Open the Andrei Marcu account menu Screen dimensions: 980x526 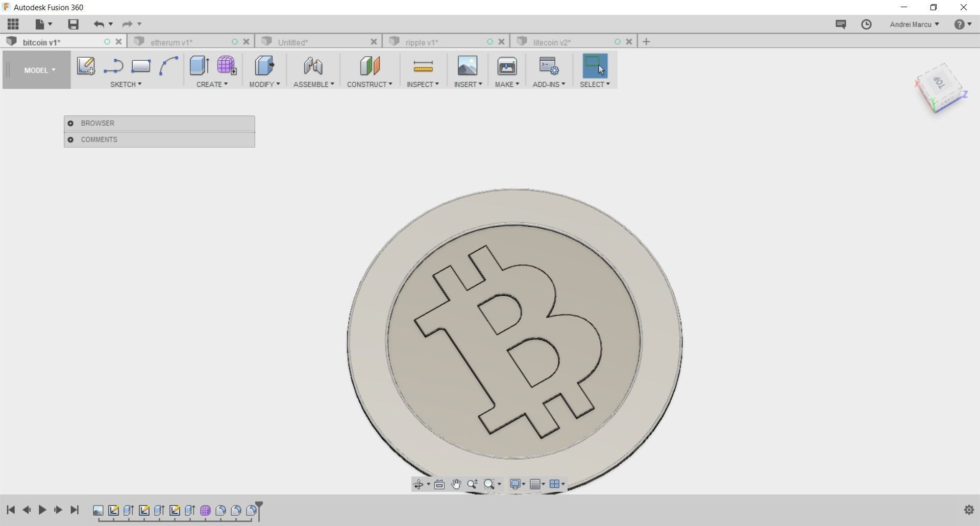(914, 24)
